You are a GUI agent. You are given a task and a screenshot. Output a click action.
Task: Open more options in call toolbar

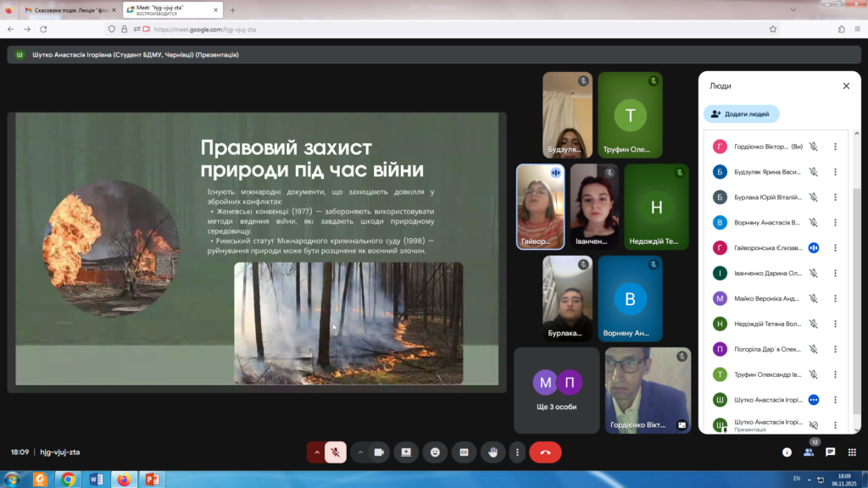pos(517,452)
